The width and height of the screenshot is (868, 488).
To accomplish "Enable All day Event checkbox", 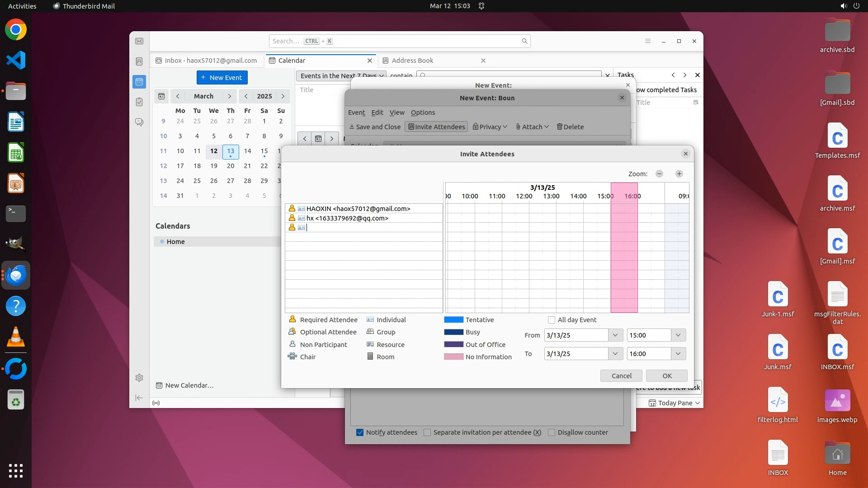I will click(552, 320).
